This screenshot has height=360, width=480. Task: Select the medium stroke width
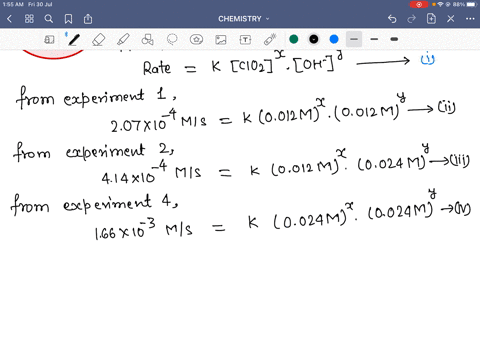[x=374, y=39]
